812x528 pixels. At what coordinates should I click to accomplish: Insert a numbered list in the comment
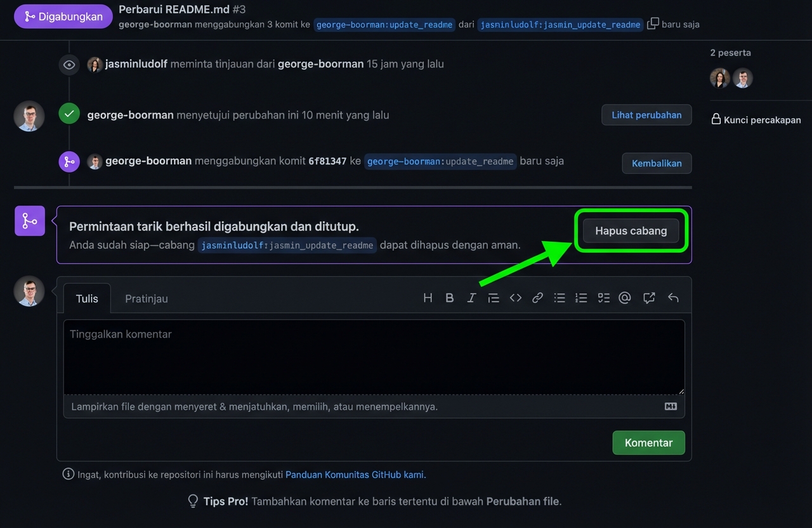[581, 298]
